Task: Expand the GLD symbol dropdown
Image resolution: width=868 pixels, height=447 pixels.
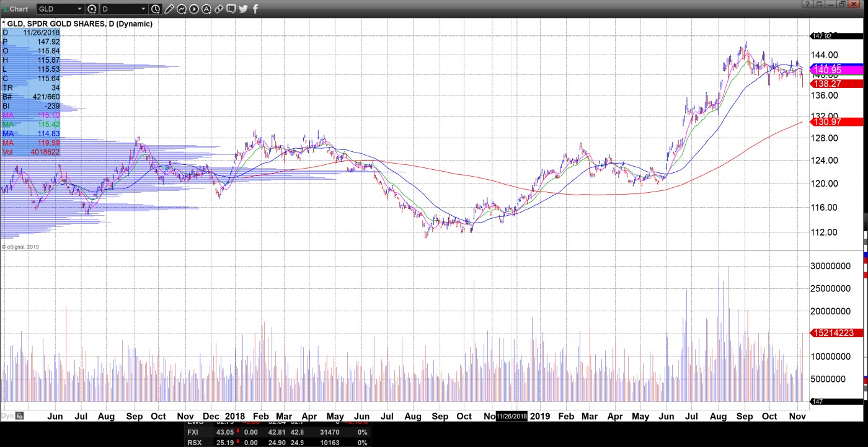Action: [x=78, y=9]
